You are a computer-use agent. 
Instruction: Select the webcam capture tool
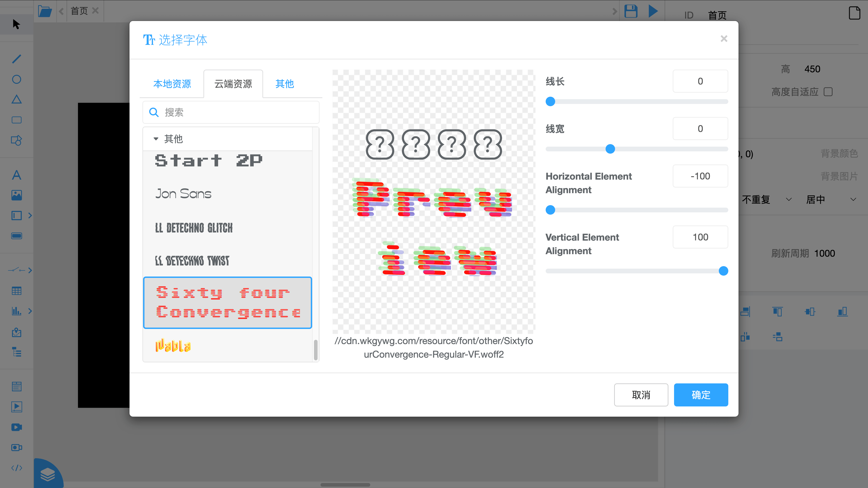click(x=17, y=448)
